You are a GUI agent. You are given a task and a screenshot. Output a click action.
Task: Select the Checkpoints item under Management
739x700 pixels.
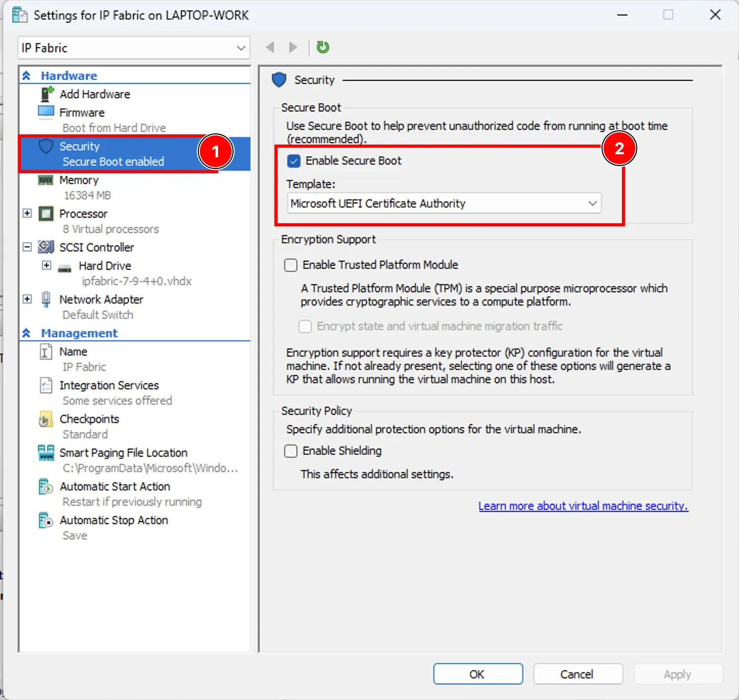89,418
